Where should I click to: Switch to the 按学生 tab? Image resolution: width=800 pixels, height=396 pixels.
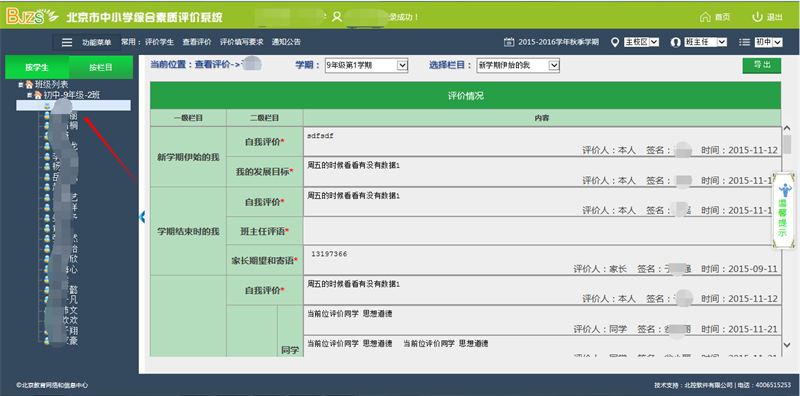37,67
